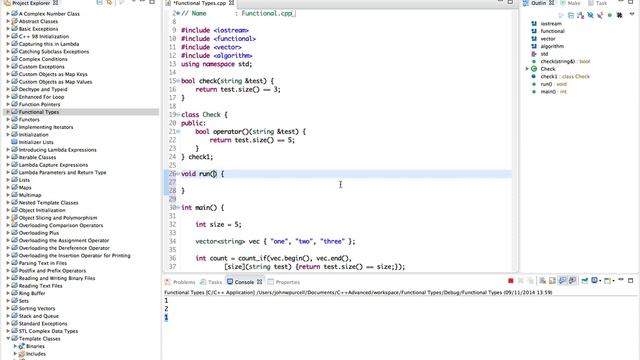The image size is (640, 360).
Task: Click the Remove All Terminated Launches icon
Action: (531, 280)
